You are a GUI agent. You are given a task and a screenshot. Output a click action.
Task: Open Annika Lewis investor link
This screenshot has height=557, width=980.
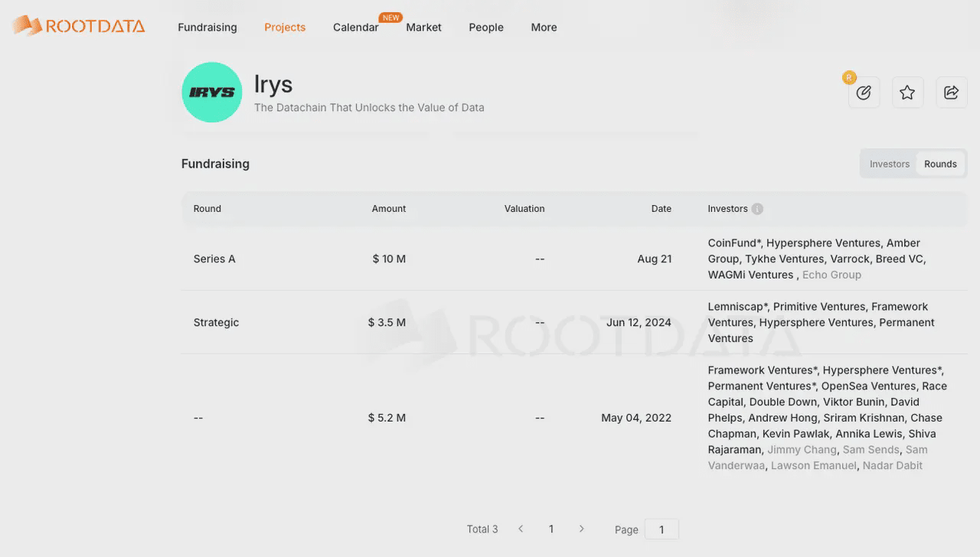tap(869, 434)
